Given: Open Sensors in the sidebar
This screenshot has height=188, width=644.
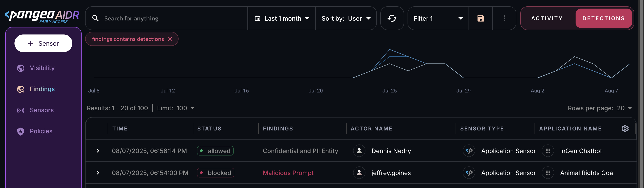Looking at the screenshot, I should [x=42, y=110].
